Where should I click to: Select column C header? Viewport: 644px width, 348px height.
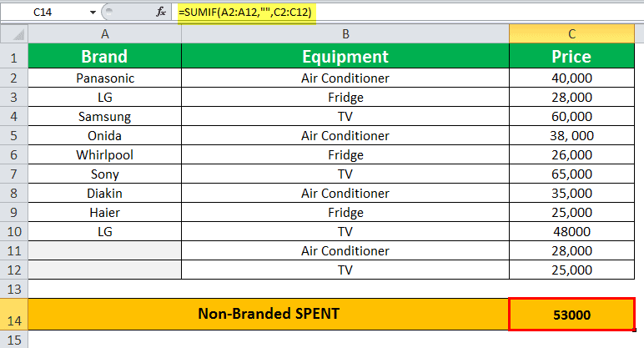pyautogui.click(x=571, y=33)
